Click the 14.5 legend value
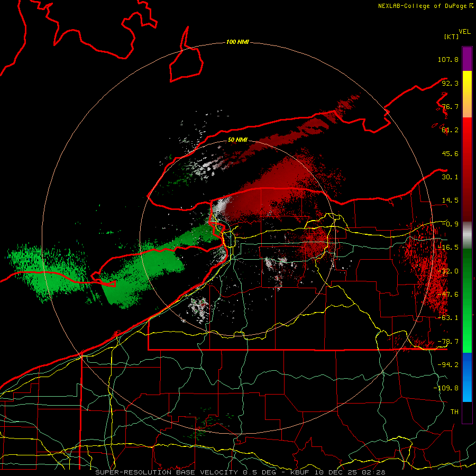Screen dimensions: 476x476 (450, 200)
